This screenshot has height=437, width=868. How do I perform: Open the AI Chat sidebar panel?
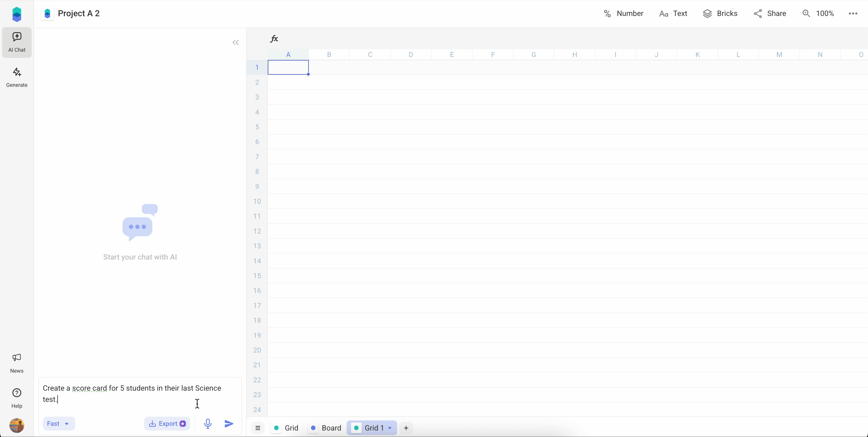(x=17, y=42)
